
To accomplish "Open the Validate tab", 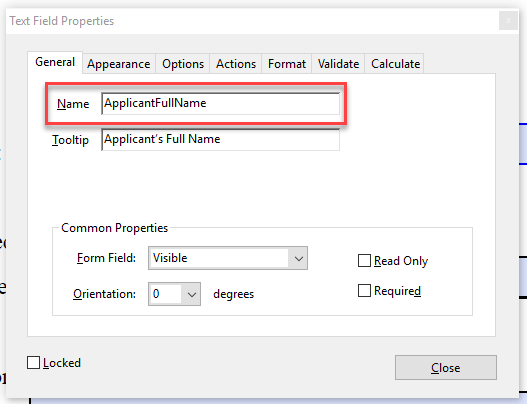I will (338, 64).
